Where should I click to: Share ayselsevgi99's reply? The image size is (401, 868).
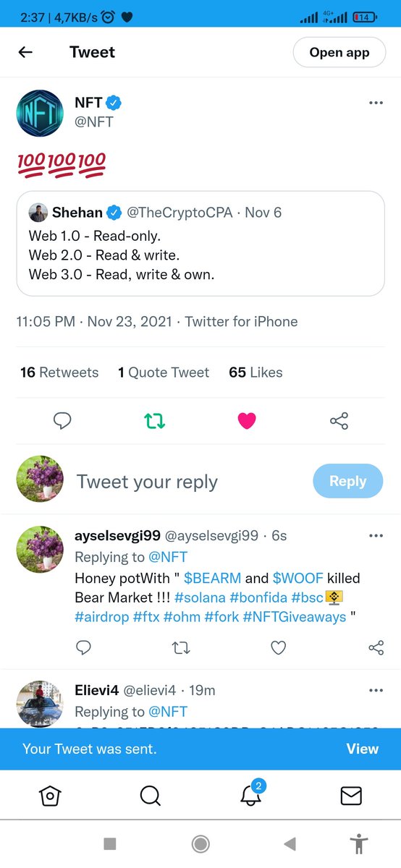(376, 647)
